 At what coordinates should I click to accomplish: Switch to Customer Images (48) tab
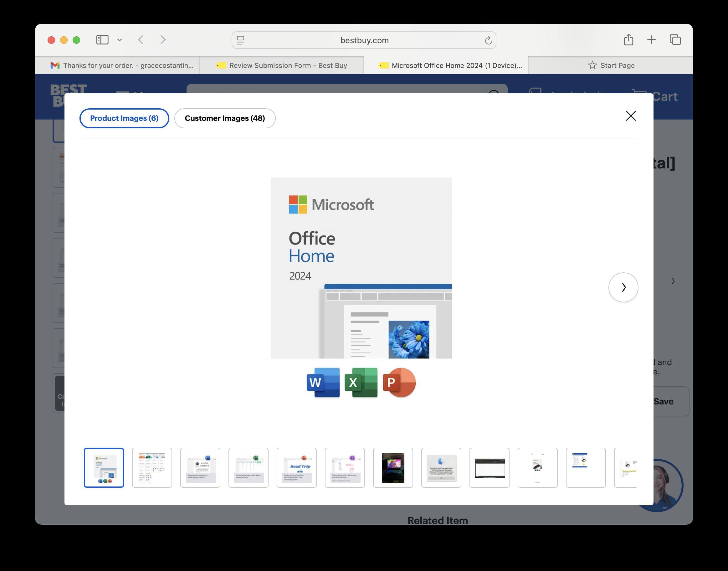[225, 118]
